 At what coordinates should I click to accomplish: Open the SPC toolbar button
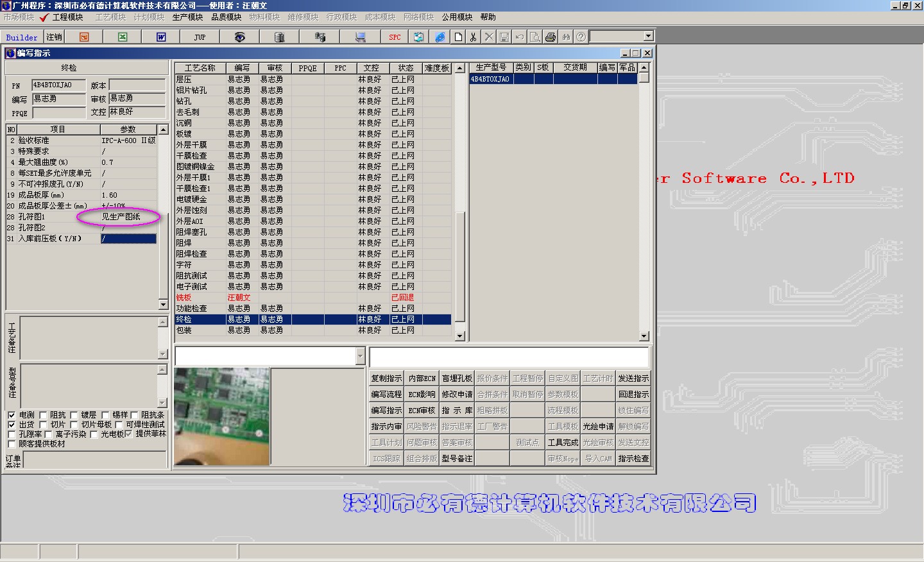click(x=395, y=37)
